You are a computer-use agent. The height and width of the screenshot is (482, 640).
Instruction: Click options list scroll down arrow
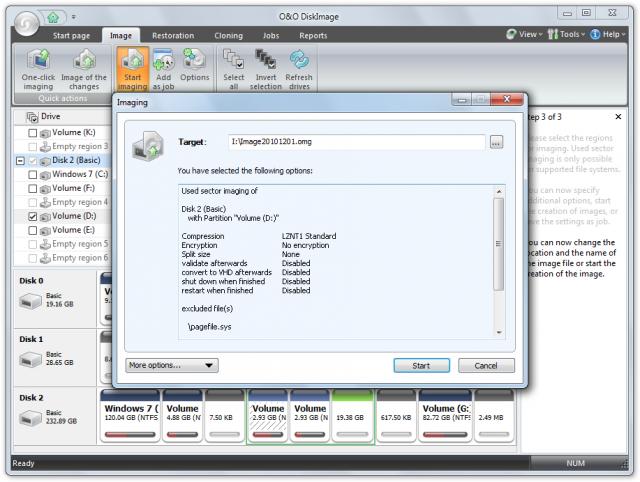tap(498, 333)
